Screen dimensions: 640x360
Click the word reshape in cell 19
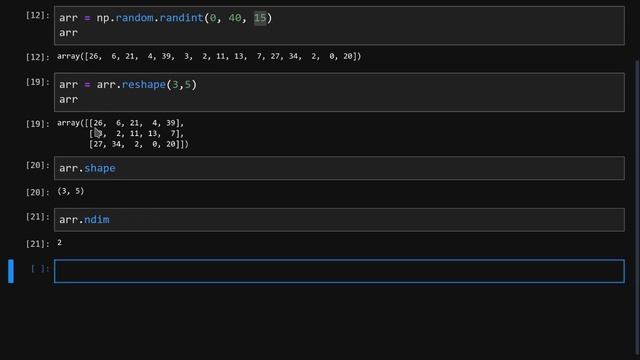(x=144, y=84)
